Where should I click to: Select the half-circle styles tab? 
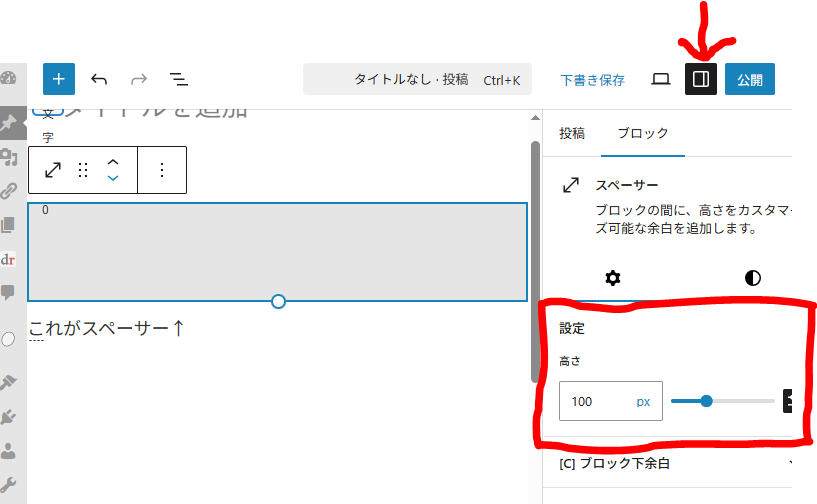click(x=752, y=277)
